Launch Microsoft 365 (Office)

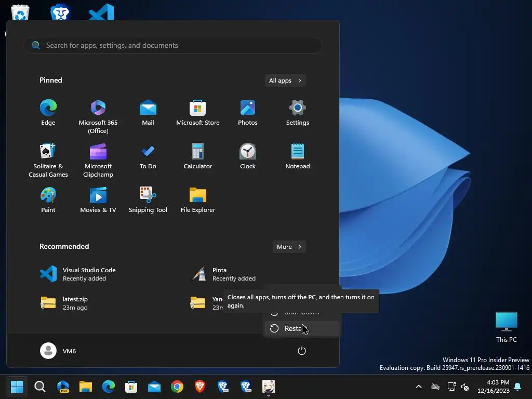click(98, 117)
